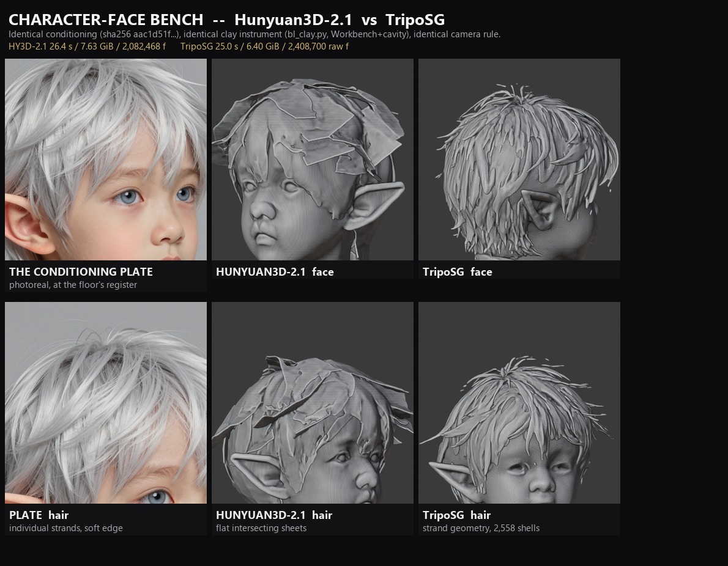Click the 'Identical conditioning (sha256 aac1d51f...)' line
Viewport: 728px width, 566px height.
tap(254, 34)
